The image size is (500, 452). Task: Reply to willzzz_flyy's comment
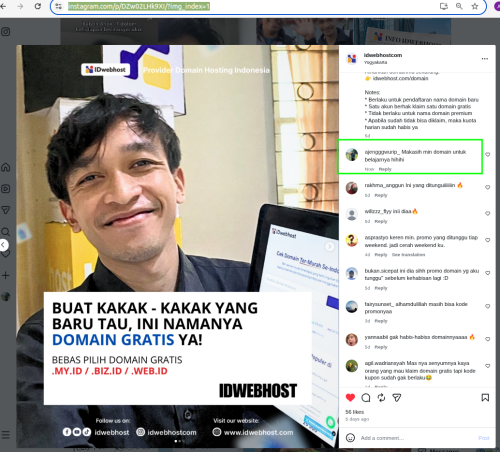tap(381, 221)
